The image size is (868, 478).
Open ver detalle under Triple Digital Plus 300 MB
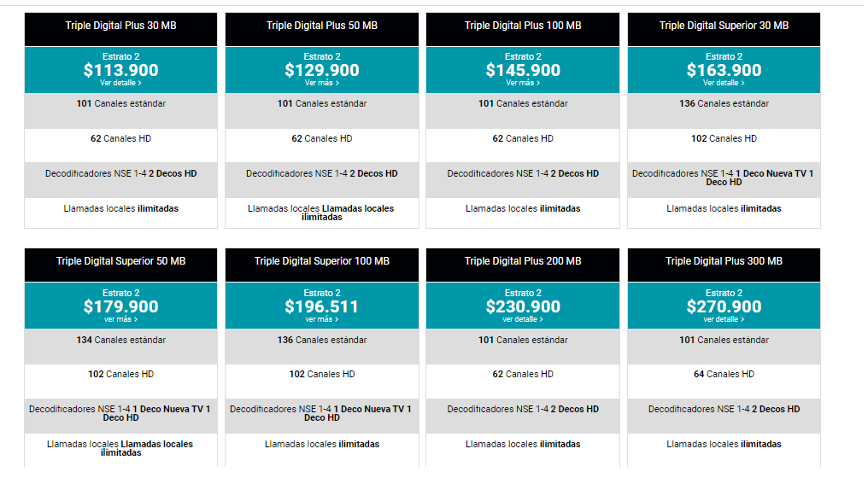724,319
